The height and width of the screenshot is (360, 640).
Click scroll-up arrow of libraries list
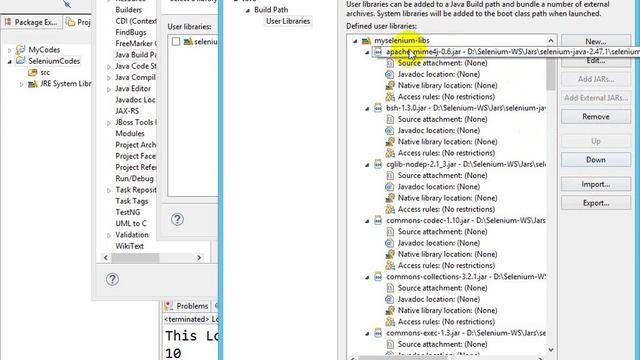(x=551, y=41)
